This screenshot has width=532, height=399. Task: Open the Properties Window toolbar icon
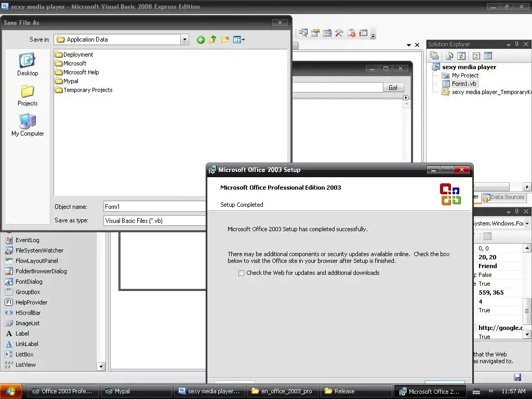pyautogui.click(x=315, y=33)
